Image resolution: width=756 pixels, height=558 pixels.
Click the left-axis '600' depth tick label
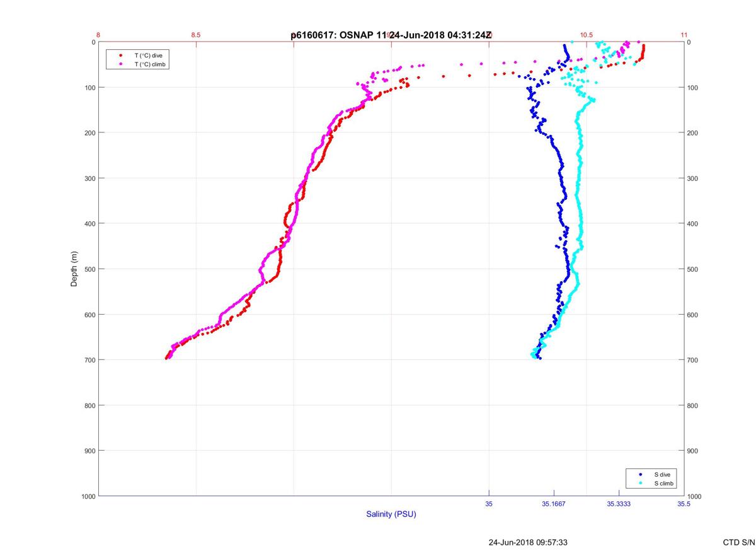[x=89, y=315]
